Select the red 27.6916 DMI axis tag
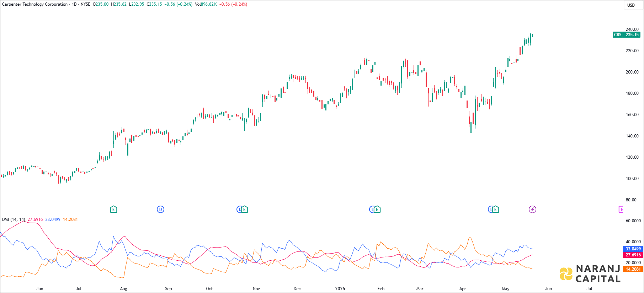Image resolution: width=644 pixels, height=293 pixels. click(x=633, y=255)
